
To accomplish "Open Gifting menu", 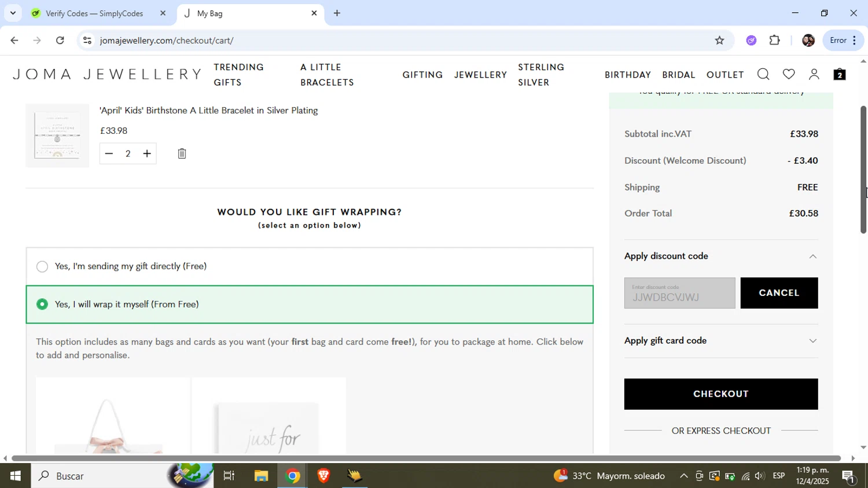I will click(x=422, y=75).
